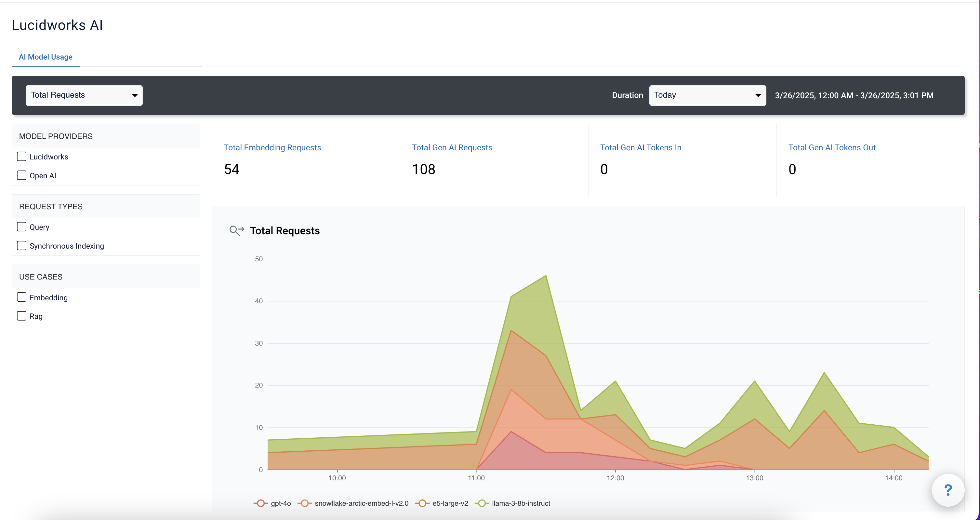
Task: Click the USE CASES section header
Action: pos(41,277)
